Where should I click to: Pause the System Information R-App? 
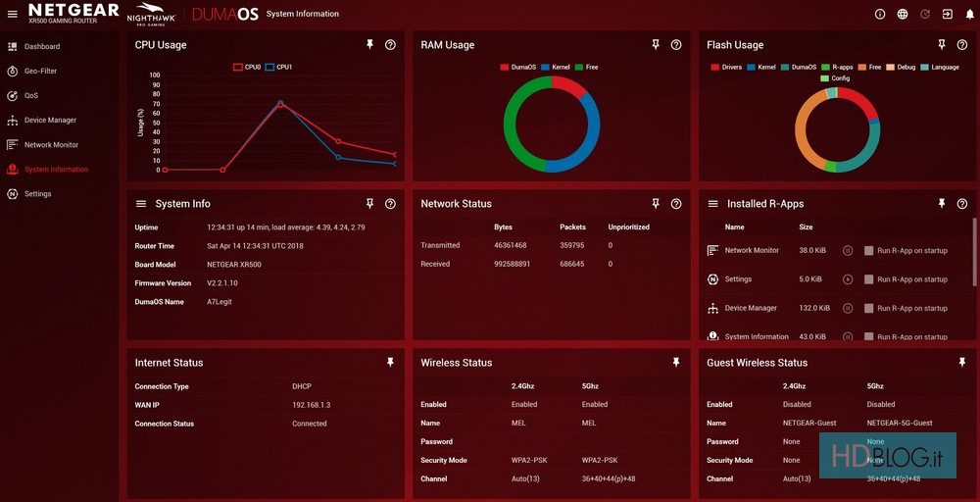(848, 337)
